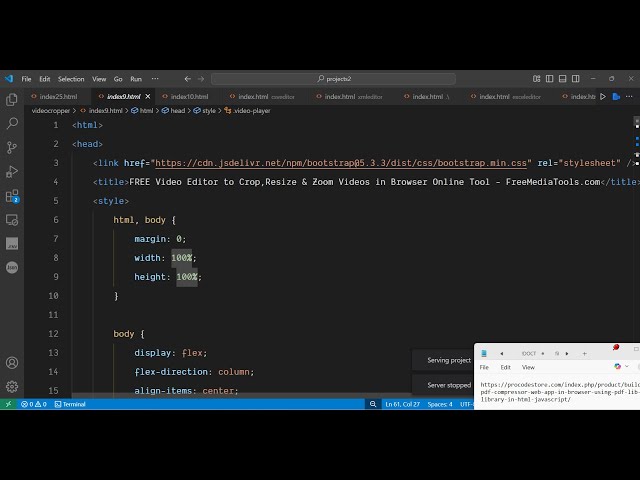Select videocropper in the breadcrumb
Screen dimensions: 640x480
coord(51,111)
